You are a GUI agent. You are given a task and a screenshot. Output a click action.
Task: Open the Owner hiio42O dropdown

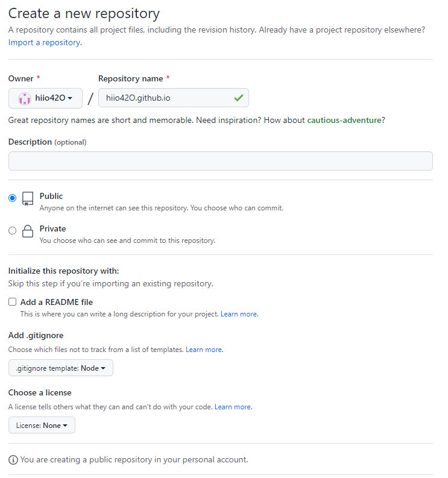tap(45, 98)
